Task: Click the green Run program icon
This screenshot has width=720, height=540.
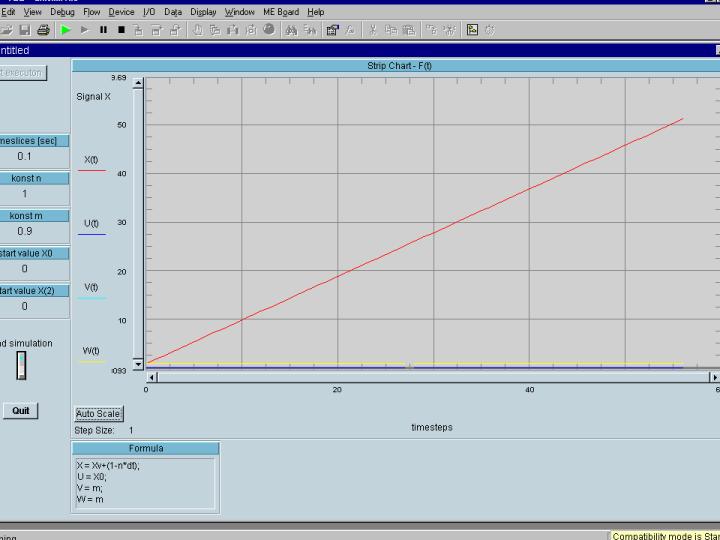Action: click(66, 30)
